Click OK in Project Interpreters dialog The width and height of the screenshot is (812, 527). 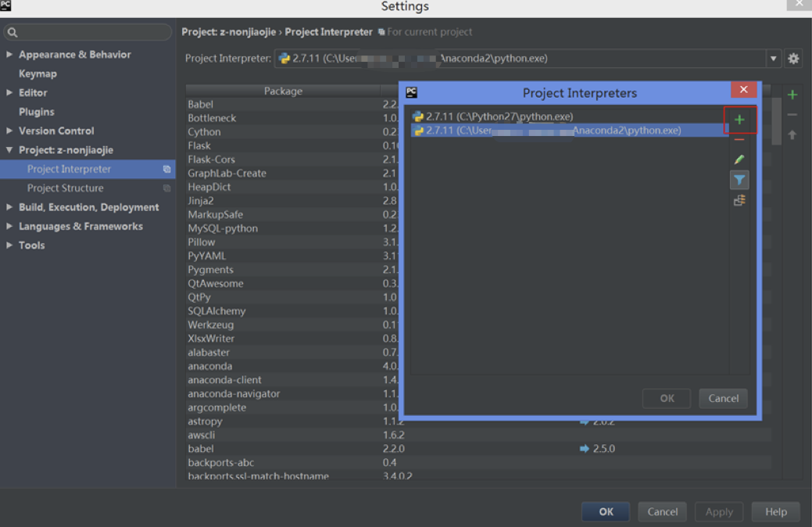[667, 399]
